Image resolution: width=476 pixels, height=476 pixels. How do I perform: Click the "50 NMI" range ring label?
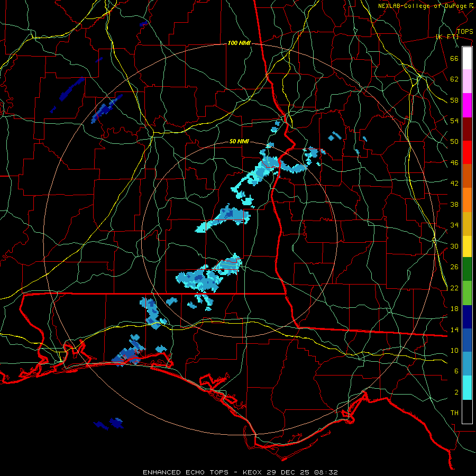tap(239, 141)
